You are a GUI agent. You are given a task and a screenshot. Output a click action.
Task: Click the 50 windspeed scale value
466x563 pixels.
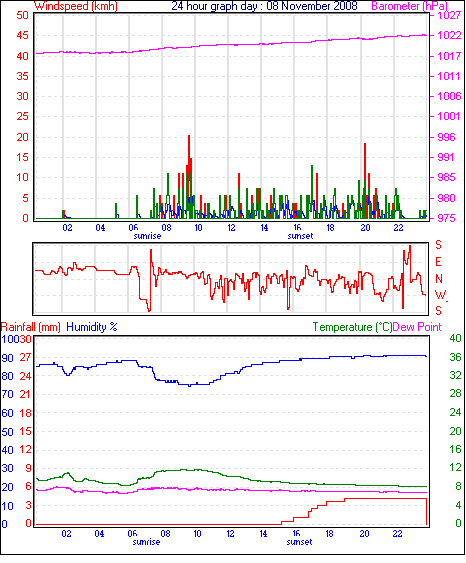(22, 15)
